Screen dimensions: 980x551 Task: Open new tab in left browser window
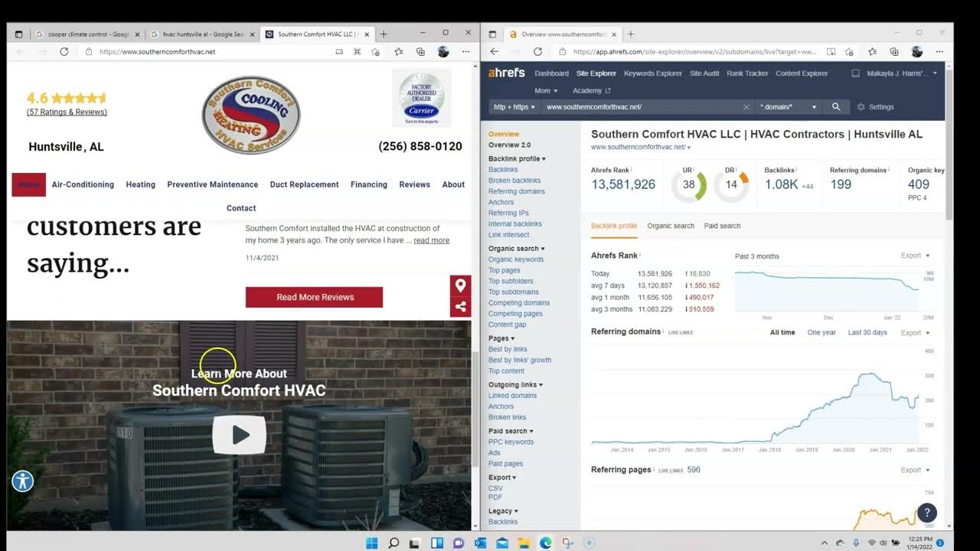(x=384, y=34)
